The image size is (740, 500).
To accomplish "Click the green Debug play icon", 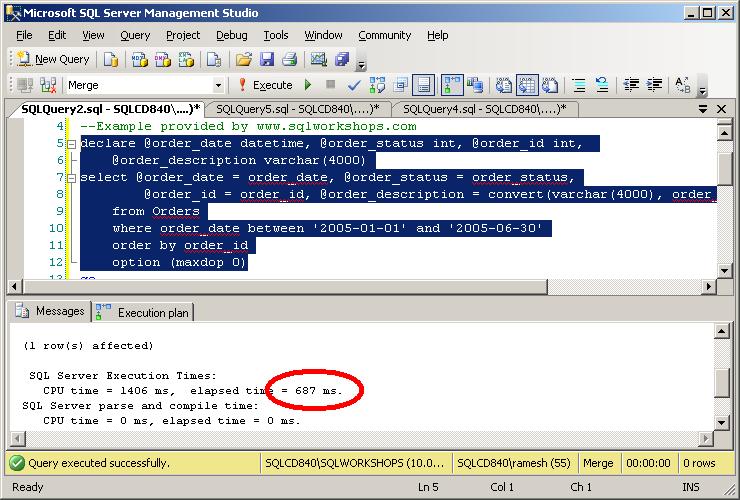I will [308, 85].
